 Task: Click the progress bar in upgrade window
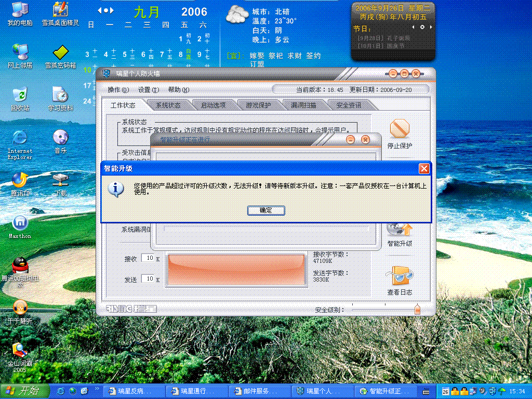point(266,229)
